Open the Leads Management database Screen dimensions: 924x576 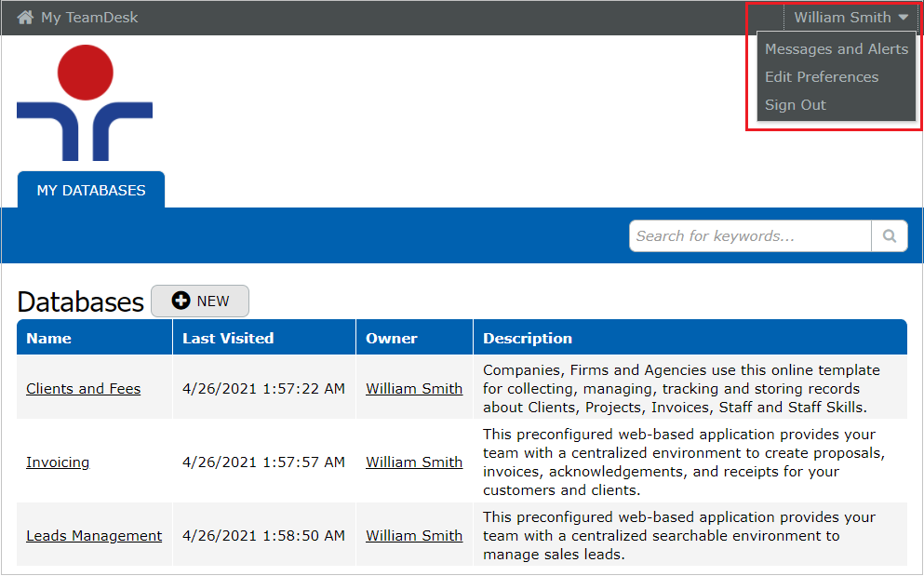pyautogui.click(x=94, y=536)
